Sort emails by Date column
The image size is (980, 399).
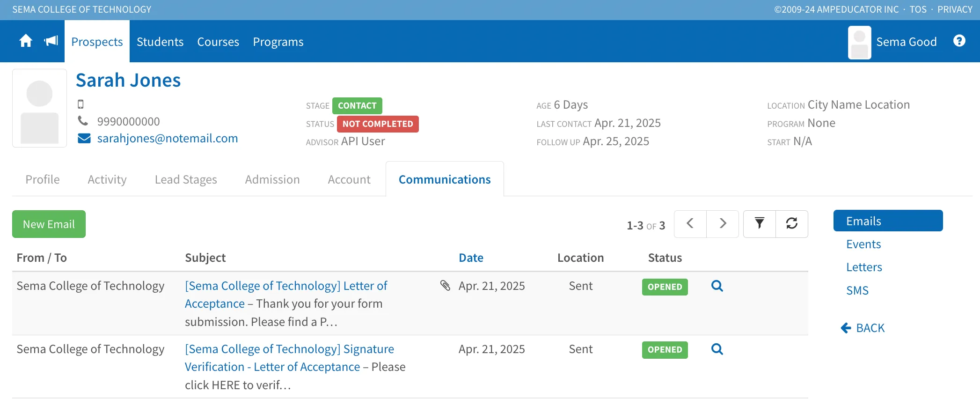click(471, 258)
